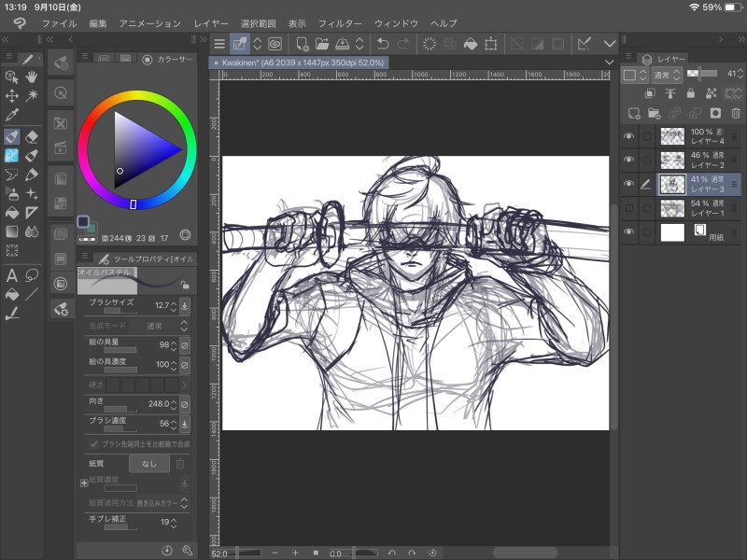Expand the 紙質濃度 plus expander
The width and height of the screenshot is (747, 560).
(84, 483)
